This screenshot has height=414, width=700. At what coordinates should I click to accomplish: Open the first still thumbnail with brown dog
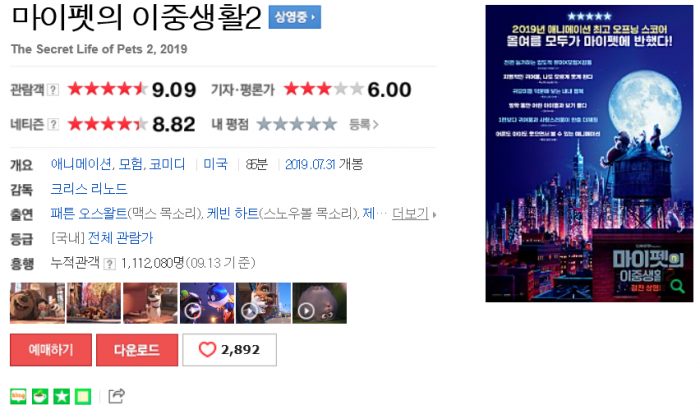pos(38,303)
